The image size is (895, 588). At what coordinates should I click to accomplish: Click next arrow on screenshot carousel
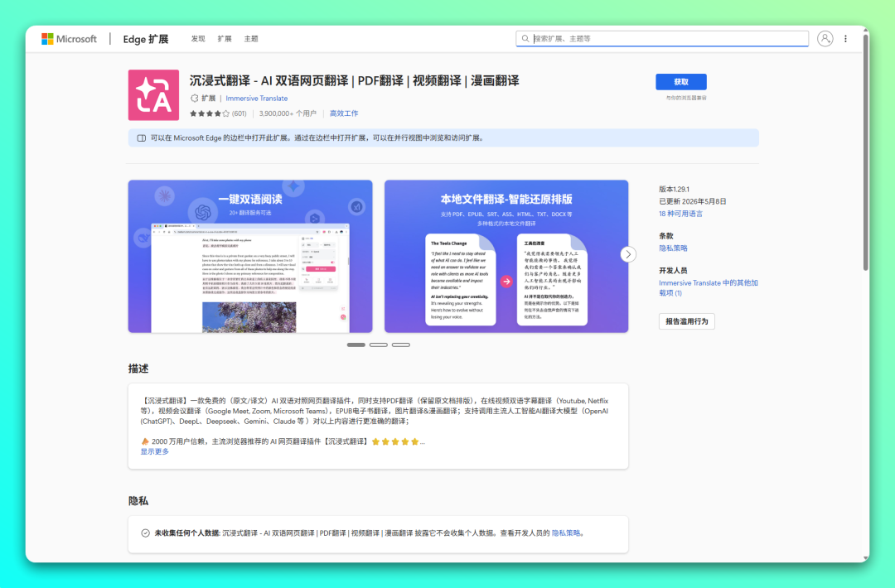coord(628,254)
